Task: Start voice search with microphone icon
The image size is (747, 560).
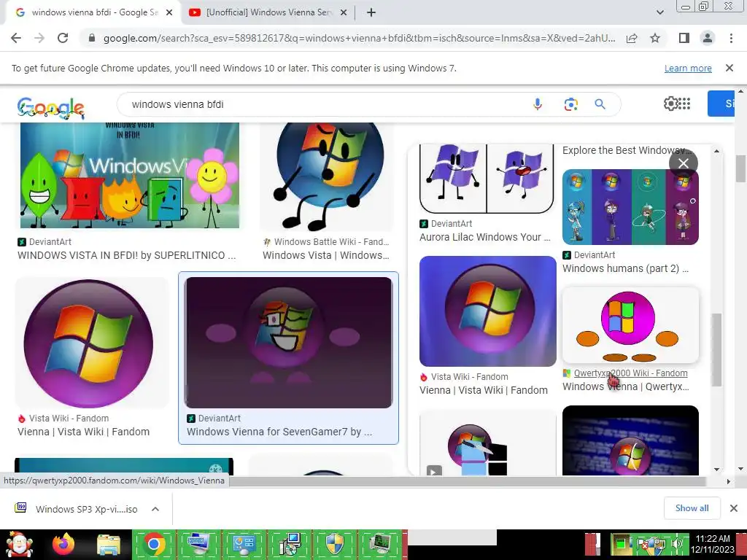Action: [x=538, y=104]
